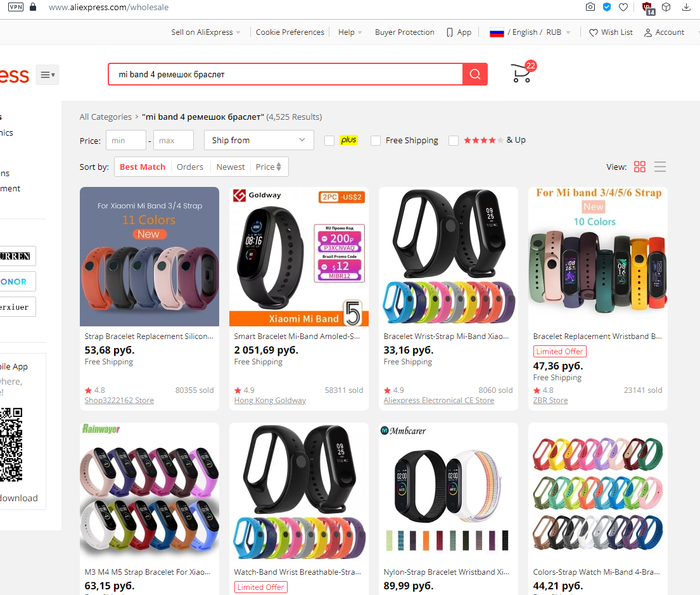700x595 pixels.
Task: Click the heart bookmark icon in address bar
Action: (x=623, y=7)
